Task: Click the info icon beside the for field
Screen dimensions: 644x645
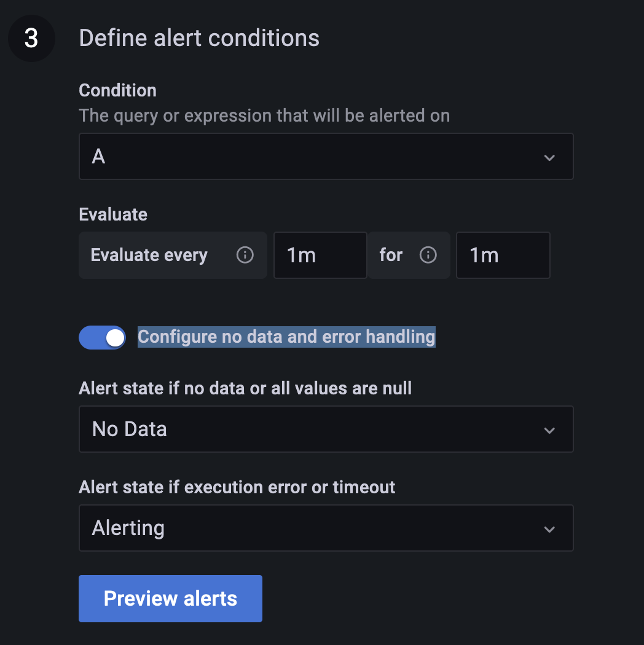Action: click(428, 254)
